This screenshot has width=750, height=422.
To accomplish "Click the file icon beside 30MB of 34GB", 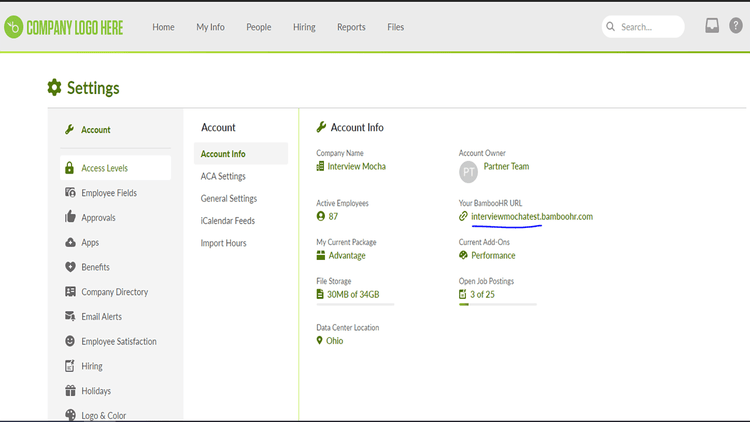I will 320,294.
